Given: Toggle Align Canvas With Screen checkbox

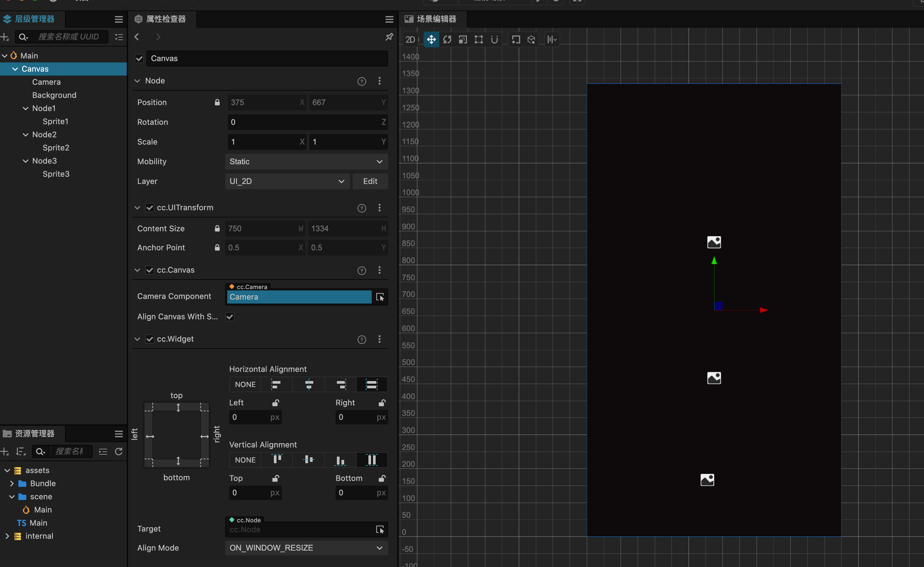Looking at the screenshot, I should click(230, 317).
